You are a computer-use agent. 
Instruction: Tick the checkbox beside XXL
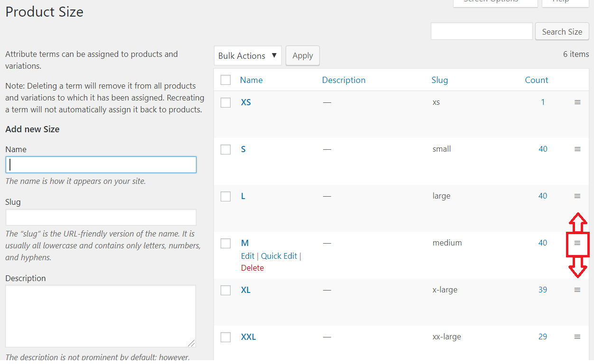point(226,337)
